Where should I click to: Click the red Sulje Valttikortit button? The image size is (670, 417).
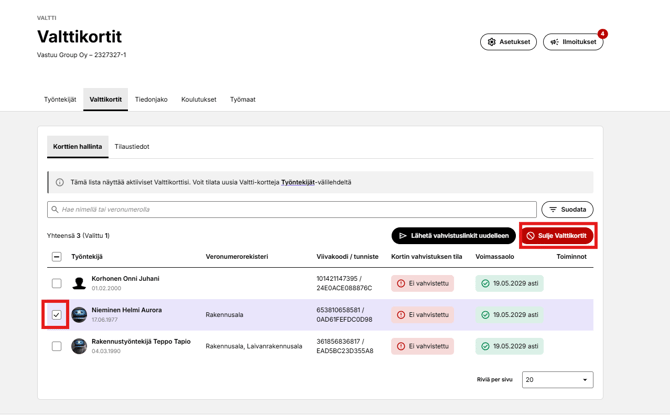click(557, 236)
